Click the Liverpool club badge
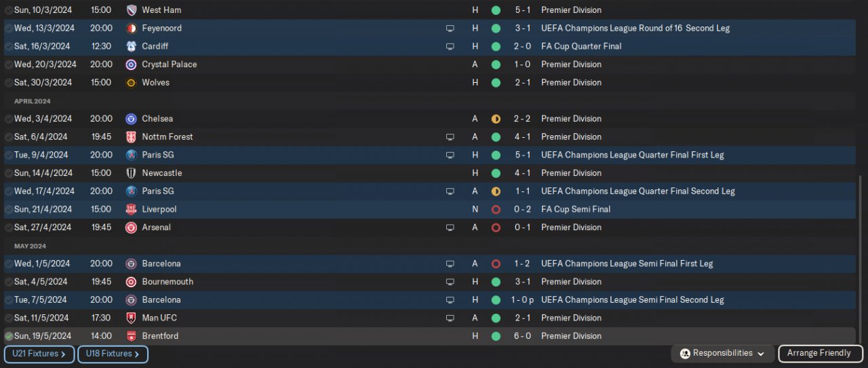 tap(131, 209)
